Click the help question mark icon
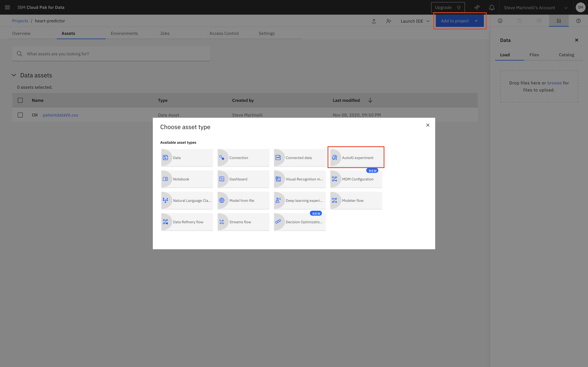Image resolution: width=588 pixels, height=367 pixels. coord(578,21)
